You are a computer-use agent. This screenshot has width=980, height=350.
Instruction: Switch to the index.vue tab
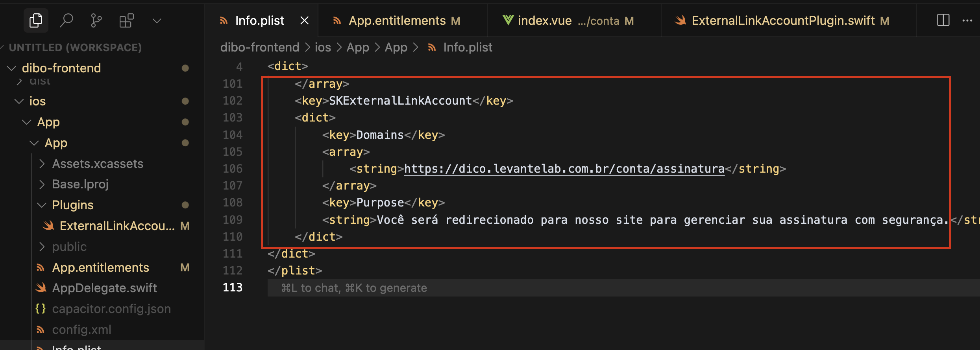[544, 20]
